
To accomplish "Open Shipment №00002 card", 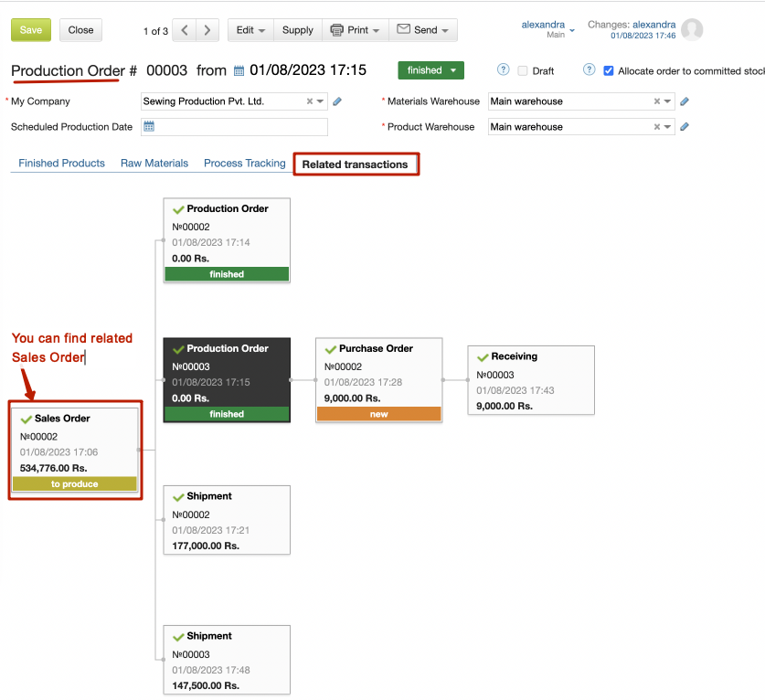I will [227, 520].
